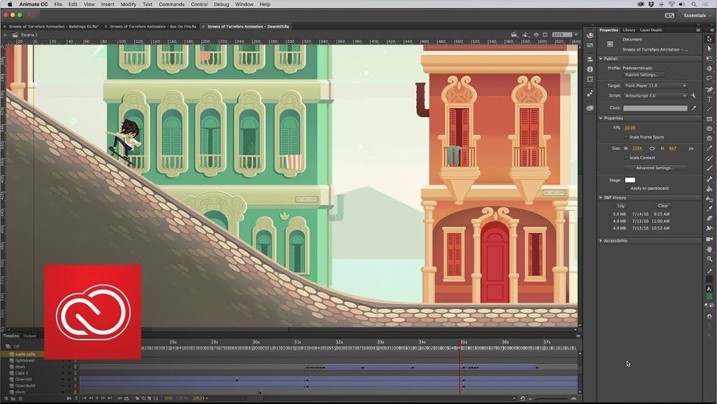Click the Log button in SWF History

621,206
